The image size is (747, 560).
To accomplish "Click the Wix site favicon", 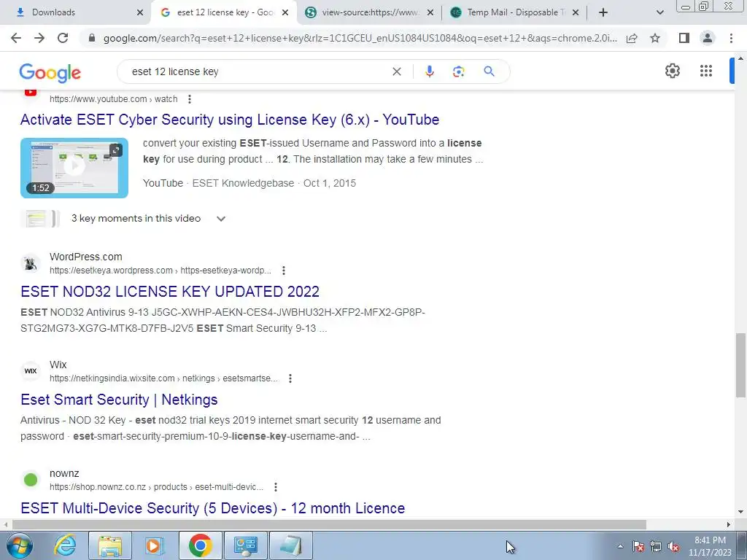I will [x=31, y=371].
